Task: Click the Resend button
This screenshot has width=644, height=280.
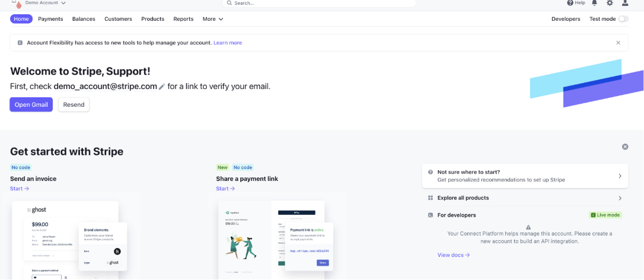Action: coord(74,105)
